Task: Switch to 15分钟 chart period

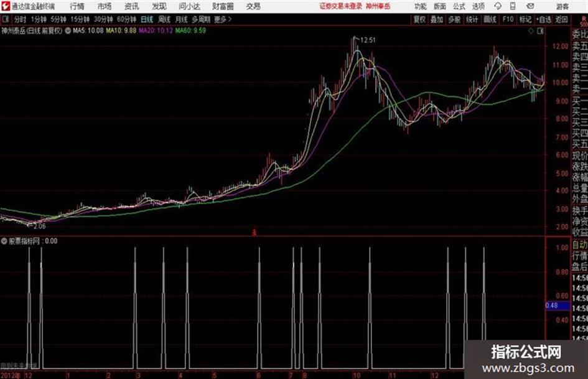Action: (80, 19)
